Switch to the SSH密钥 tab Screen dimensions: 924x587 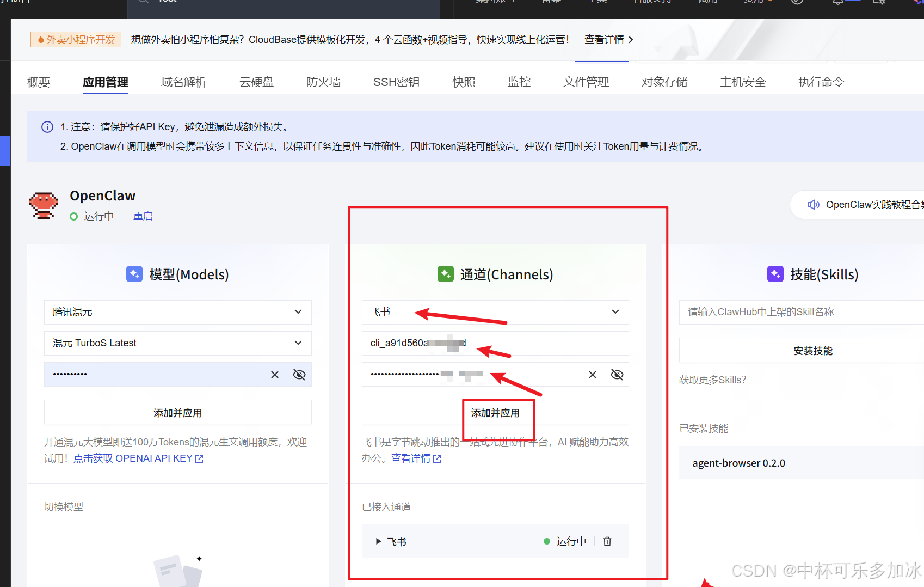click(396, 82)
